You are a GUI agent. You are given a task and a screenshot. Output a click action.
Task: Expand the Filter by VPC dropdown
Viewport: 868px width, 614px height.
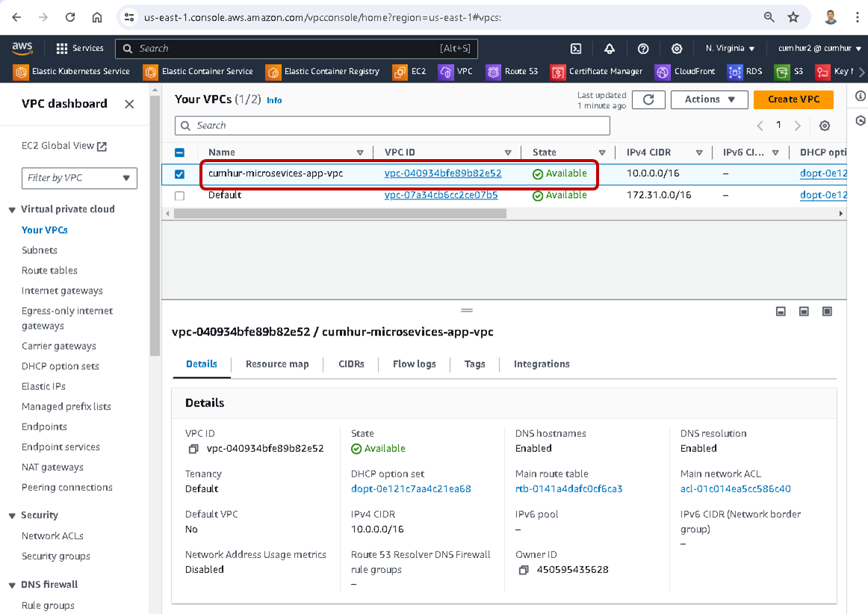click(x=79, y=178)
